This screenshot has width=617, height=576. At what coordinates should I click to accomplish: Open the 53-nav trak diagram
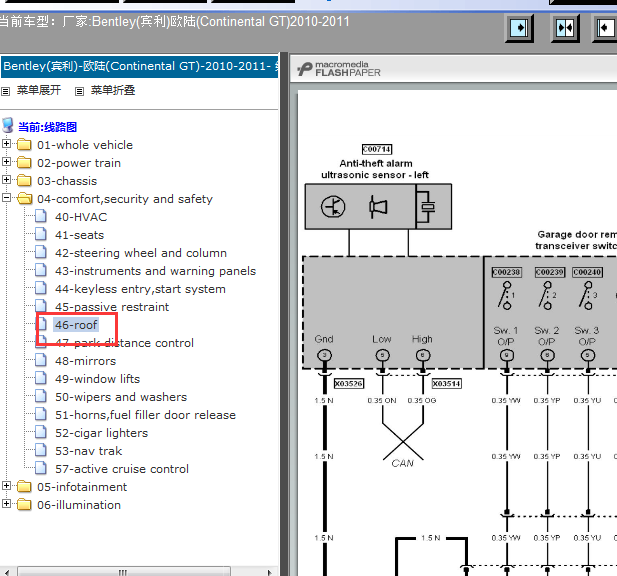point(89,451)
